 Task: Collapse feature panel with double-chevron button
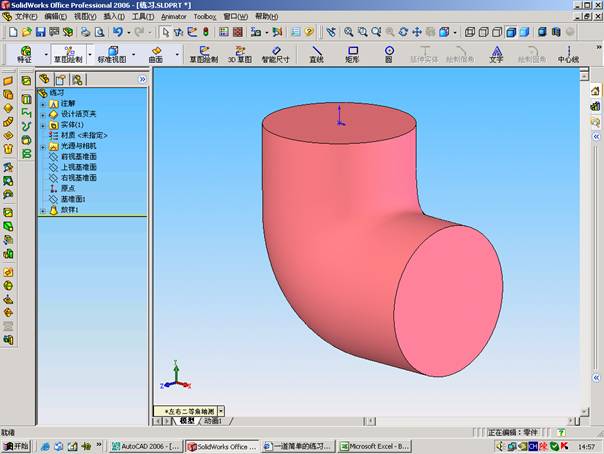[x=142, y=79]
